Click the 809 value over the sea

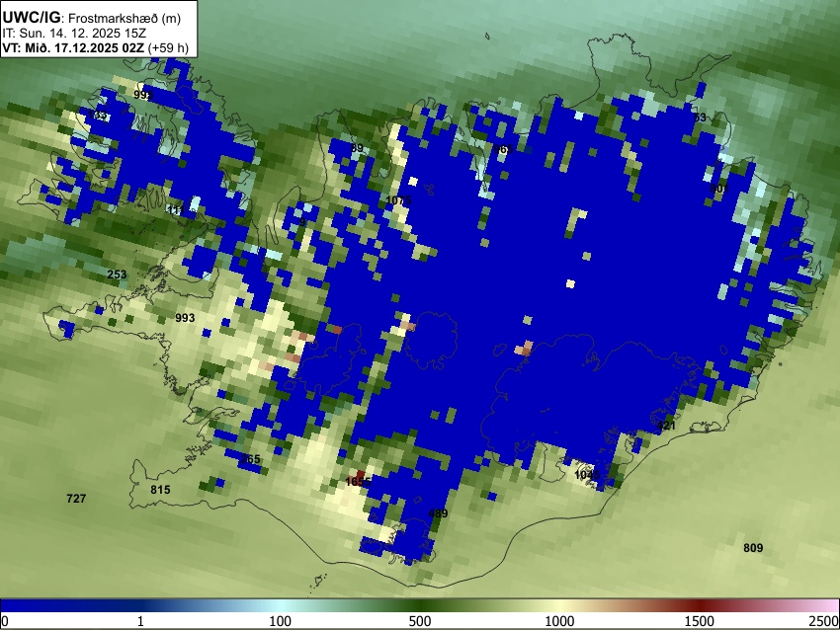753,548
